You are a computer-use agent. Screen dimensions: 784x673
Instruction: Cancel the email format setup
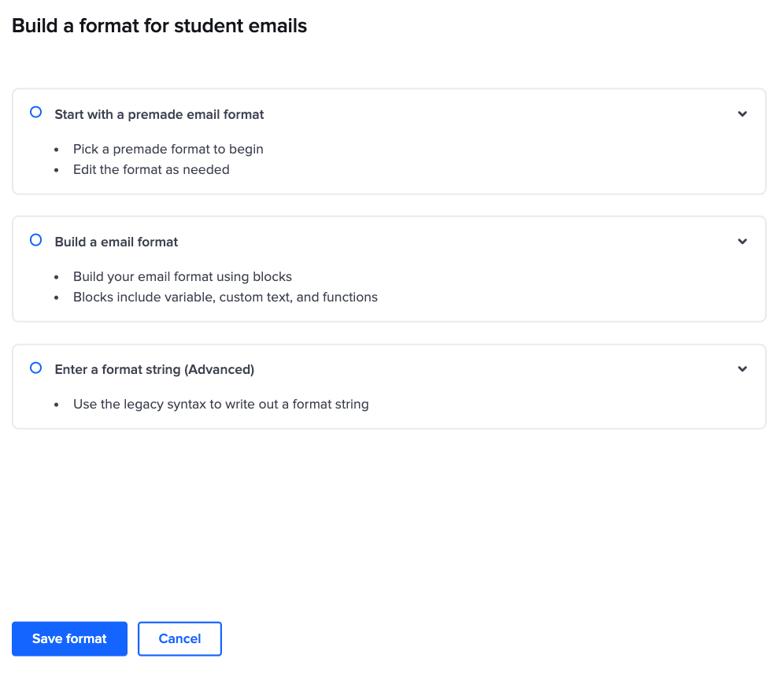click(179, 638)
